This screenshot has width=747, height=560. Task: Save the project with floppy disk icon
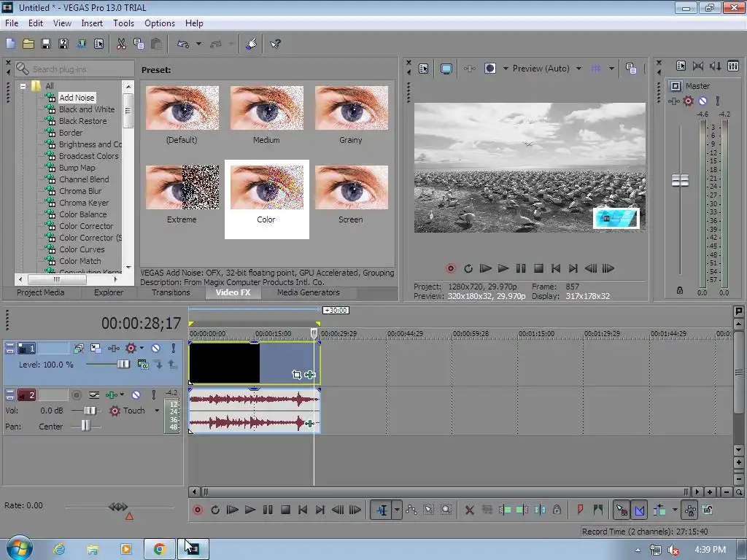(46, 44)
